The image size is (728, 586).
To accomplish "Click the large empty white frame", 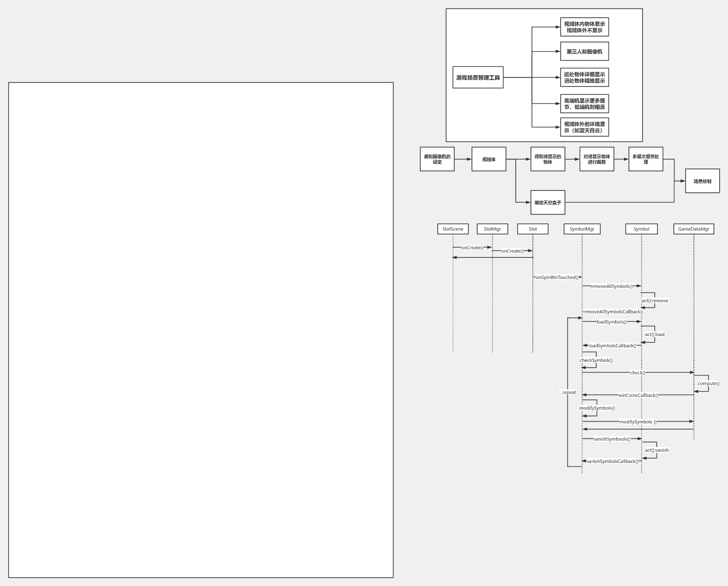I will pos(201,330).
